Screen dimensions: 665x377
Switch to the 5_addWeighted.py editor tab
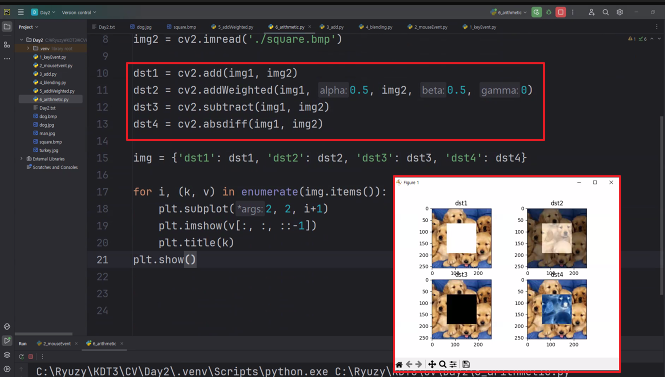(x=232, y=27)
